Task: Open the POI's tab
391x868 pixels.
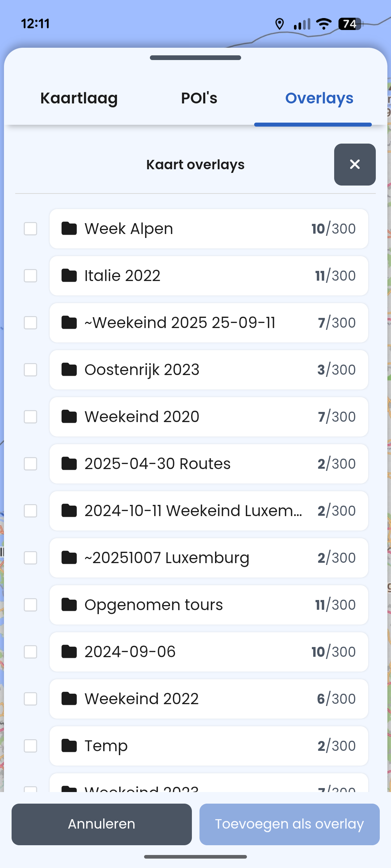Action: point(199,98)
